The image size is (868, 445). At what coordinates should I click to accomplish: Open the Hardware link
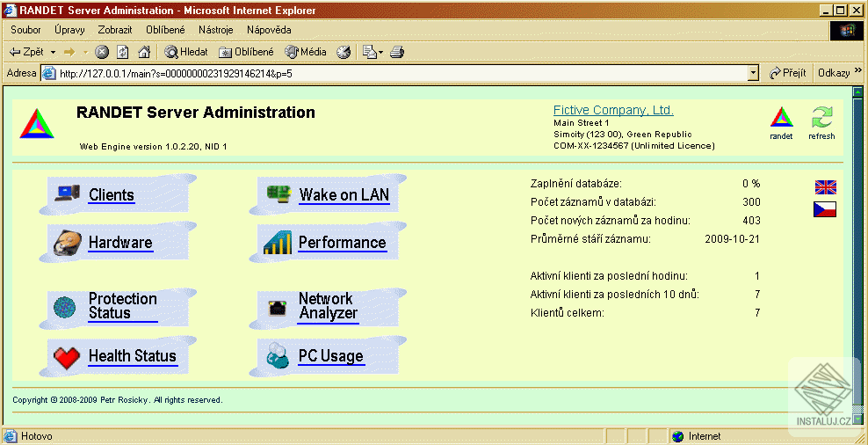coord(120,243)
